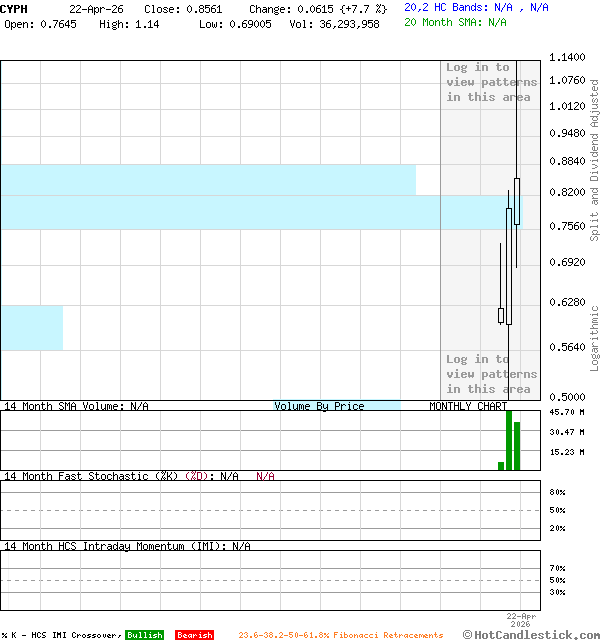
Task: Click the 14 Month SMA Volume label
Action: (76, 406)
